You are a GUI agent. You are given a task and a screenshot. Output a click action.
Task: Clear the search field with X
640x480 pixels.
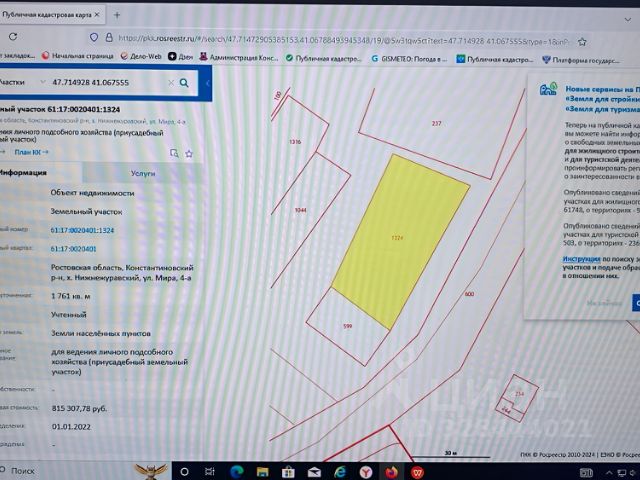tap(171, 83)
